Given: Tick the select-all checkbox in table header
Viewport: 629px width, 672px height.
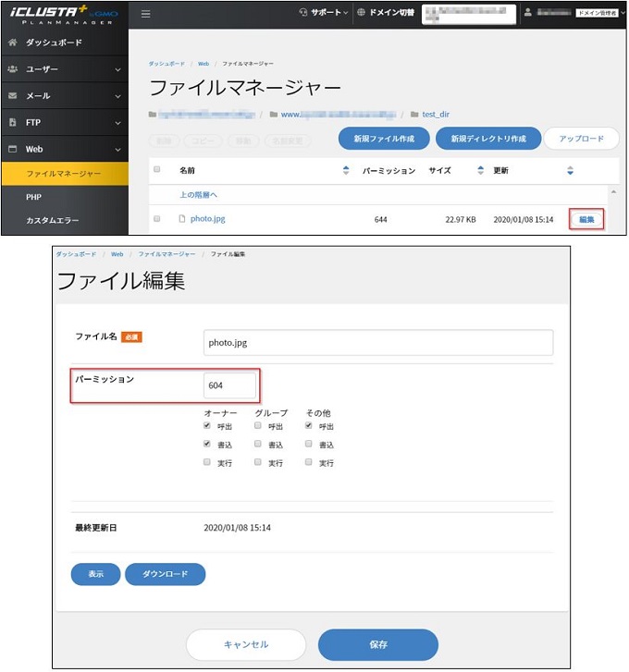Looking at the screenshot, I should point(157,169).
